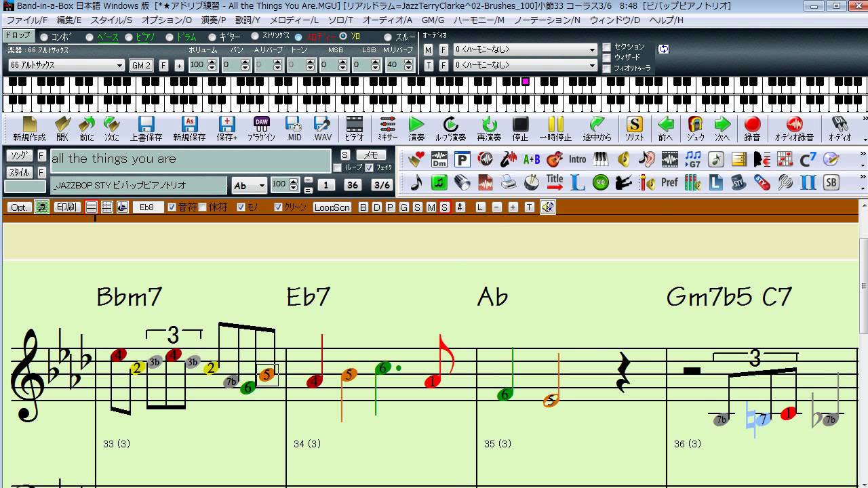Start playback with the 演奏 button
The width and height of the screenshot is (868, 488).
pos(416,129)
